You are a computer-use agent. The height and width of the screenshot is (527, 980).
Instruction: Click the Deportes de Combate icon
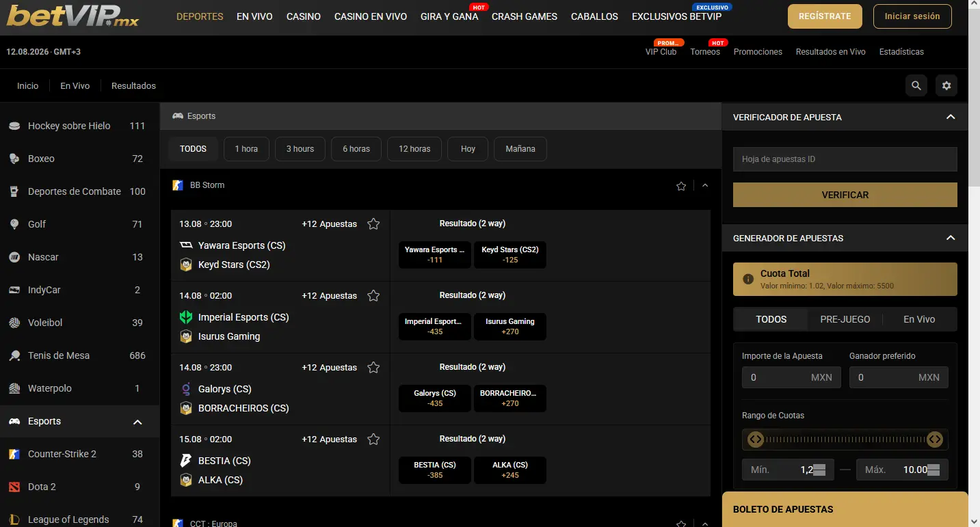[14, 191]
